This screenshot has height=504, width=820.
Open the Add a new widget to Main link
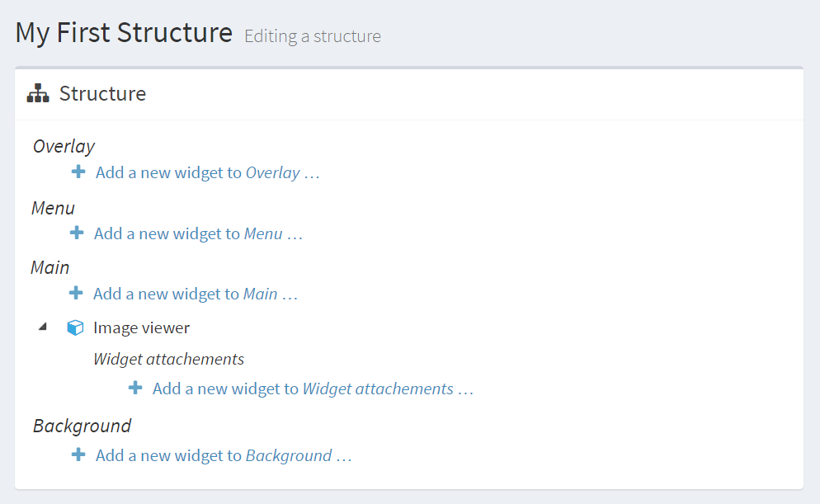pos(195,293)
